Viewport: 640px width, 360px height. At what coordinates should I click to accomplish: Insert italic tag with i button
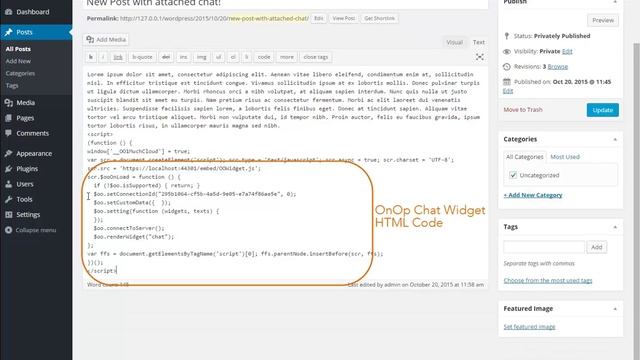103,57
